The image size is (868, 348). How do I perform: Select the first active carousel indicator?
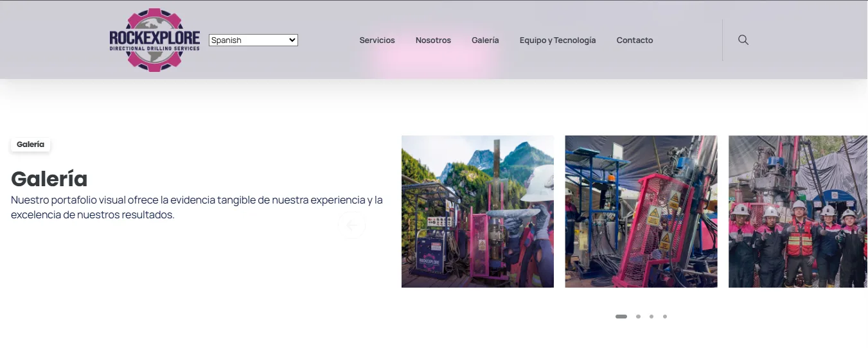(x=621, y=317)
